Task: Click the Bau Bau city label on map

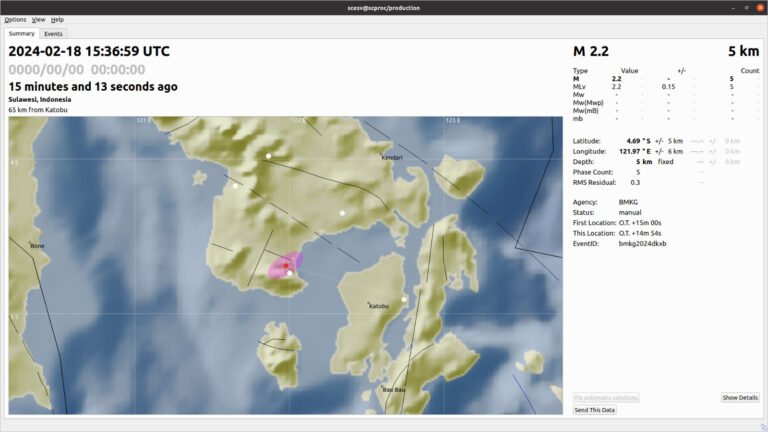Action: tap(393, 389)
